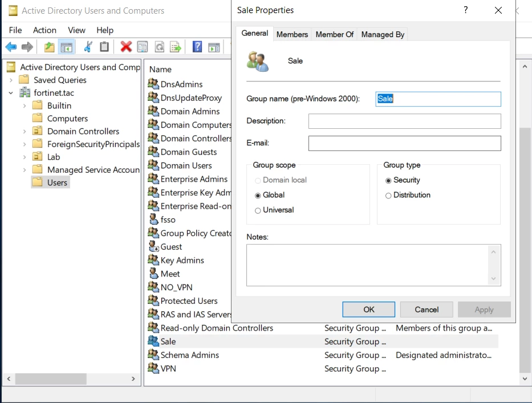Image resolution: width=532 pixels, height=403 pixels.
Task: Click the red Delete X toolbar icon
Action: [x=126, y=47]
